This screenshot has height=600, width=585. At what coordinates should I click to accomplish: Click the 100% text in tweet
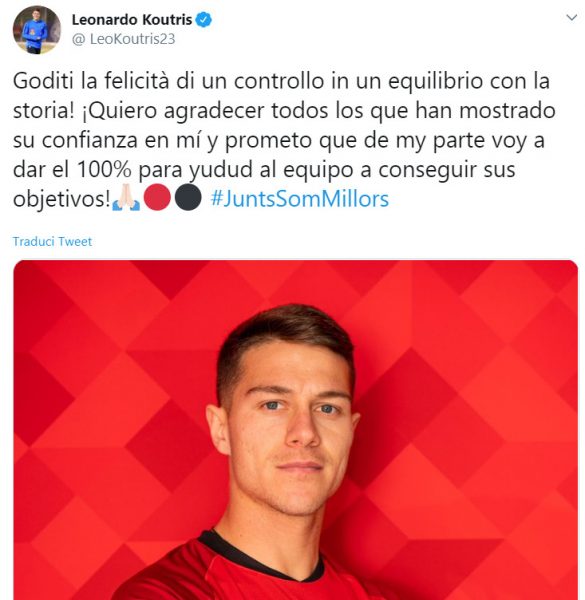point(104,169)
